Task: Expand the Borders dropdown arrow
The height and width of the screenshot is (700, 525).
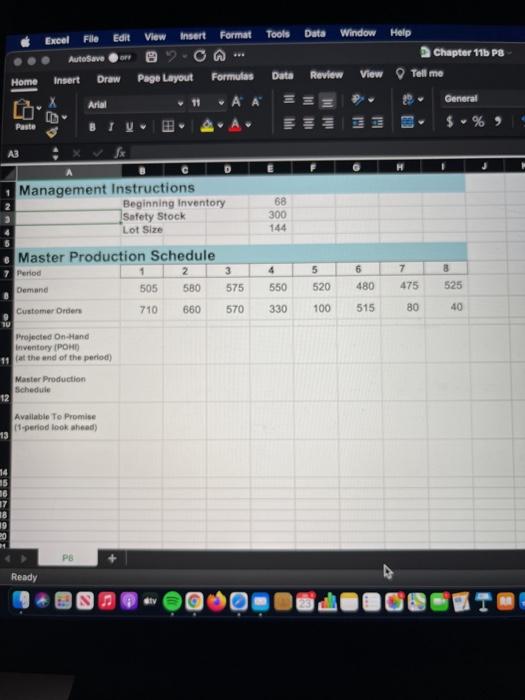Action: (x=182, y=126)
